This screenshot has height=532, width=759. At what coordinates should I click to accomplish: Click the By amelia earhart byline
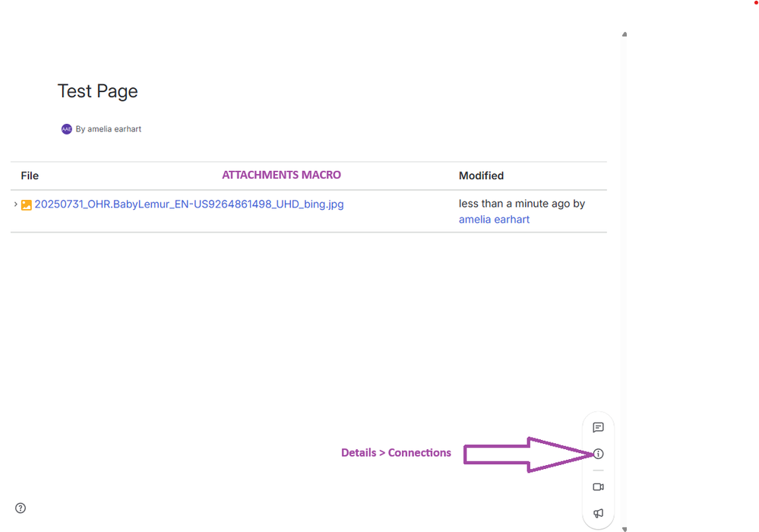[109, 128]
